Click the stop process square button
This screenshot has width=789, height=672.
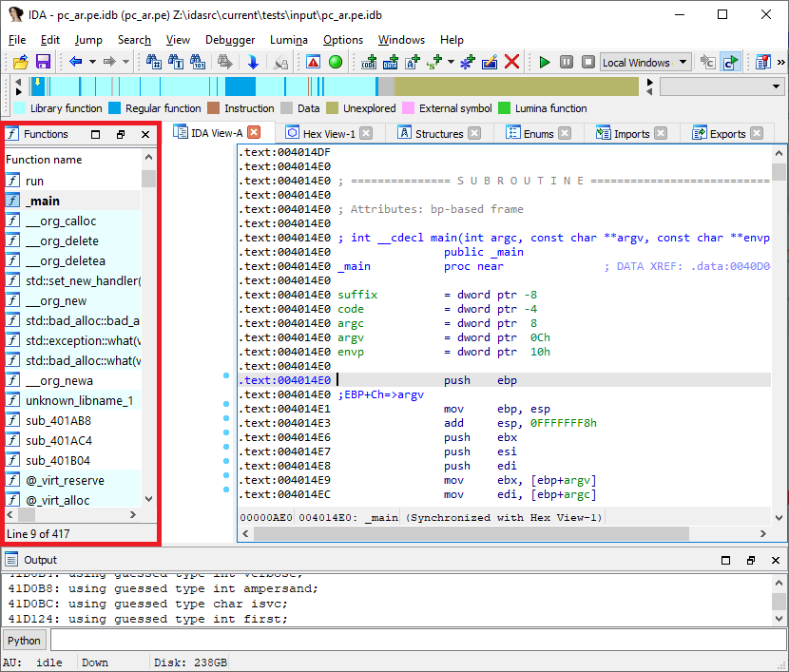click(x=587, y=62)
